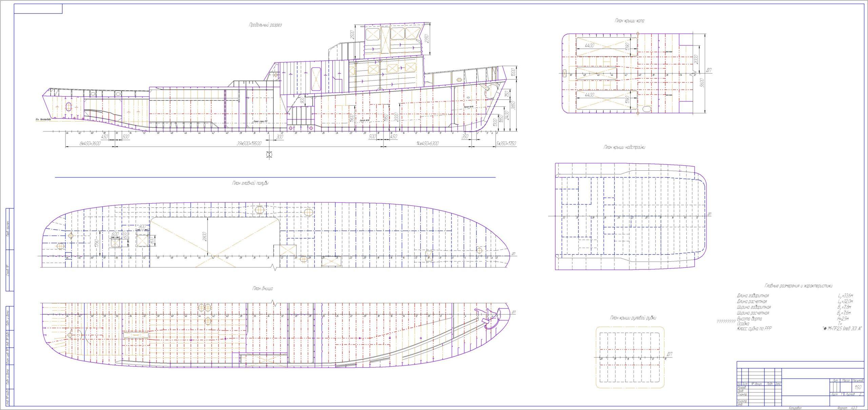Screen dimensions: 868x410
Task: Click the 'План крыши рулевой рубки' view title
Action: [633, 318]
